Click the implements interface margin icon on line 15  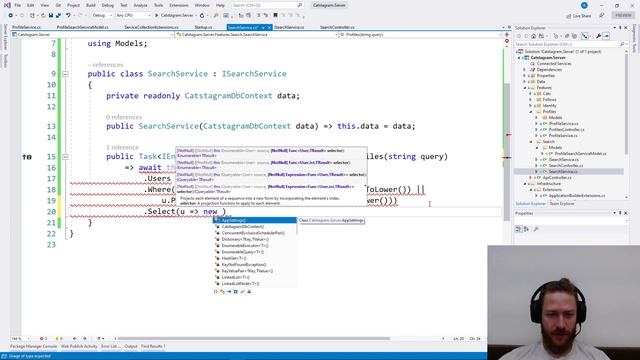pos(27,157)
